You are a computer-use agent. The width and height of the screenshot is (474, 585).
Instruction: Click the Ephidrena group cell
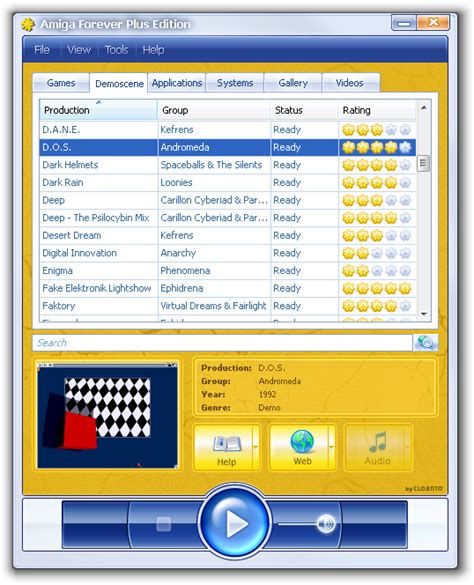(214, 288)
